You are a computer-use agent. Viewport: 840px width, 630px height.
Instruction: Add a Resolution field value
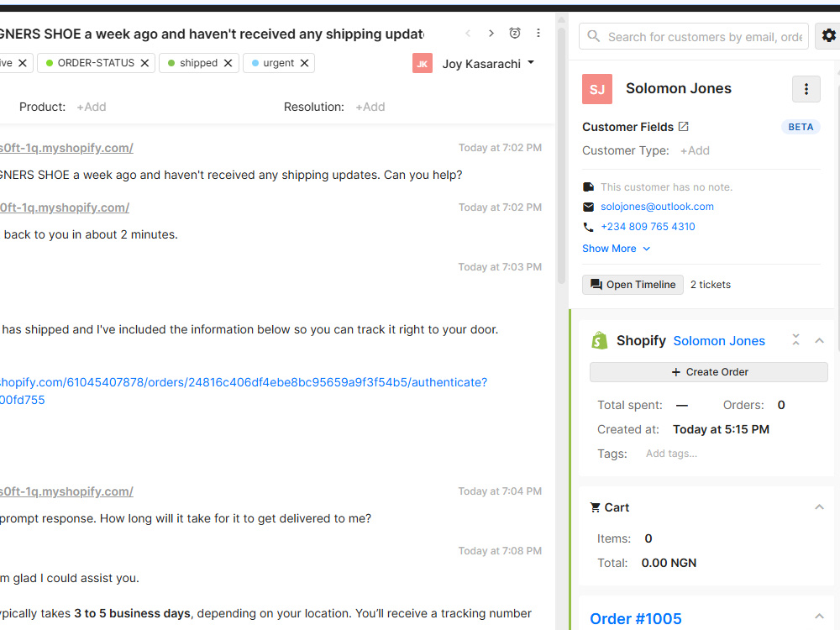coord(370,108)
